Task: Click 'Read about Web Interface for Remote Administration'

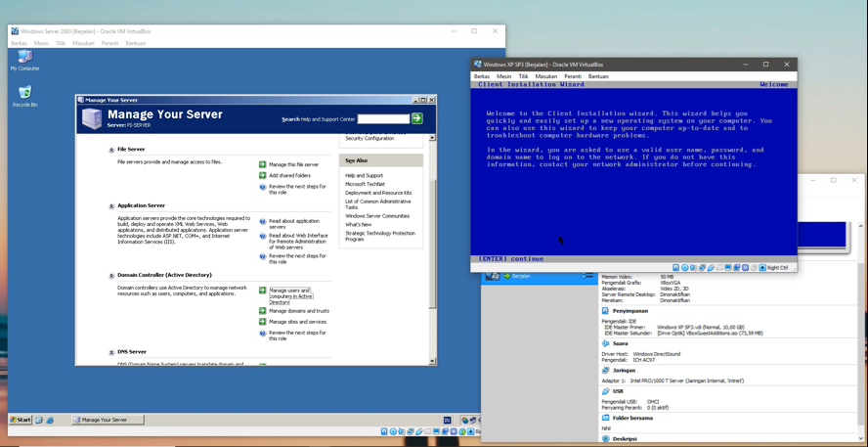Action: point(298,242)
